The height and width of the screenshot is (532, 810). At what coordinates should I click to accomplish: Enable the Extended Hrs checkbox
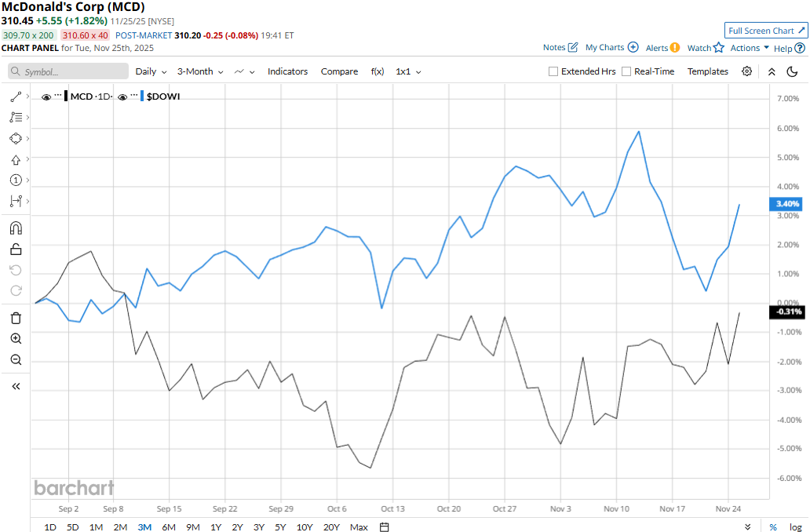553,71
